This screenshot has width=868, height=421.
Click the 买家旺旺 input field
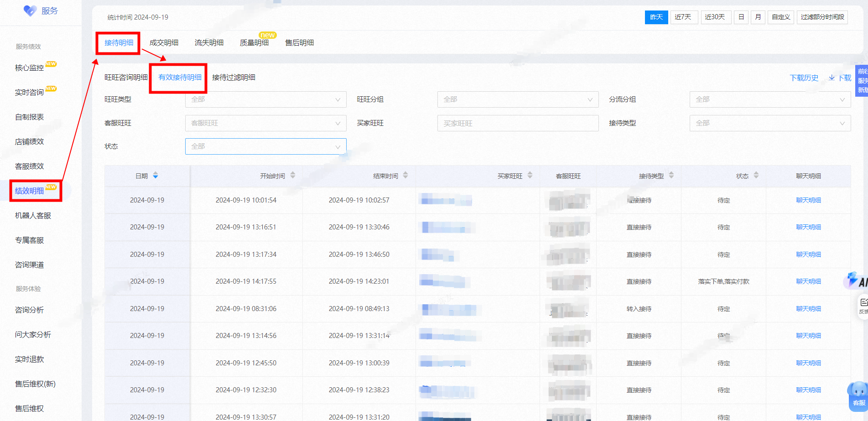tap(518, 123)
